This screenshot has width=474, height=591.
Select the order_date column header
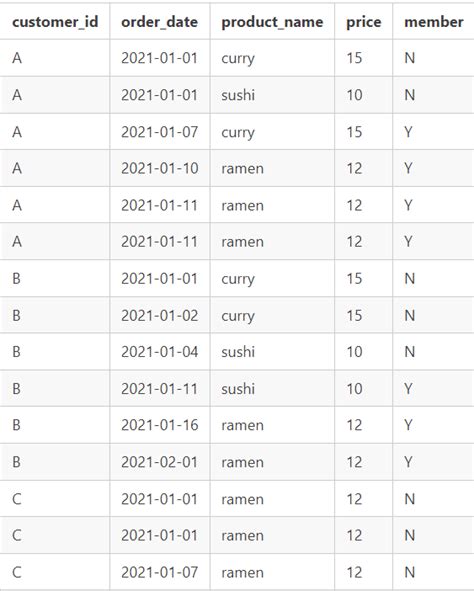(x=159, y=22)
